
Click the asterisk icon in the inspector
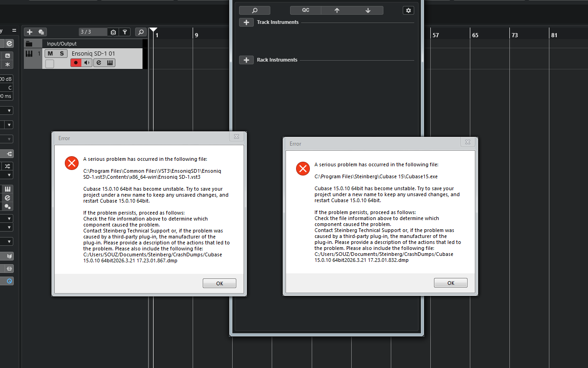coord(7,64)
